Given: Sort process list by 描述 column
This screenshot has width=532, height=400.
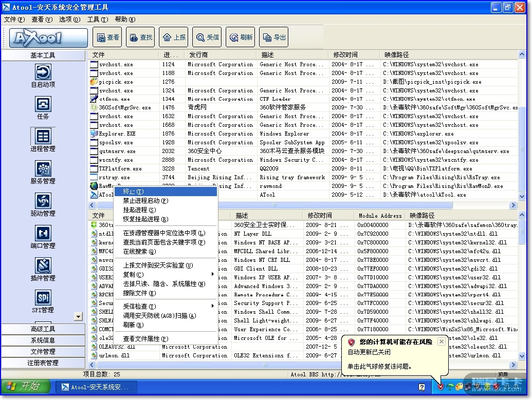Looking at the screenshot, I should click(293, 54).
